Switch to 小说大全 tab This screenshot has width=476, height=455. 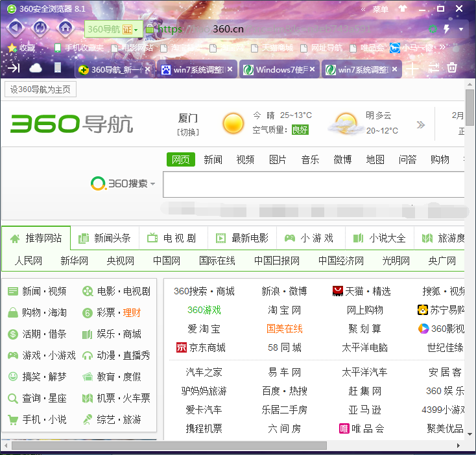[380, 238]
